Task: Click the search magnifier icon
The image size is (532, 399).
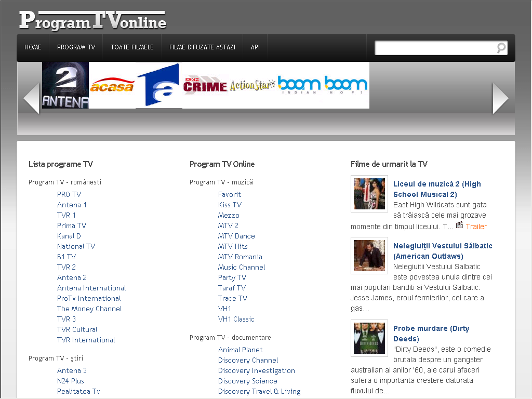Action: (501, 48)
